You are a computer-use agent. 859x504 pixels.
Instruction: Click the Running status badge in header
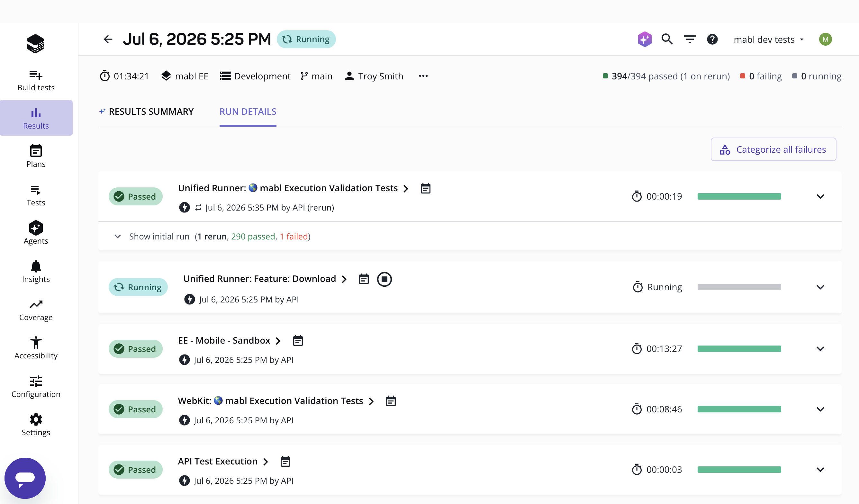pos(306,39)
